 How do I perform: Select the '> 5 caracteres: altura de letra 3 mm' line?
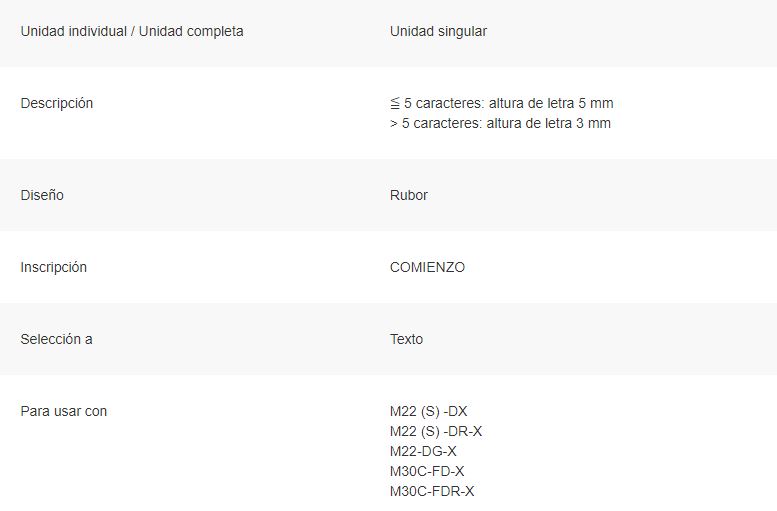(x=500, y=123)
